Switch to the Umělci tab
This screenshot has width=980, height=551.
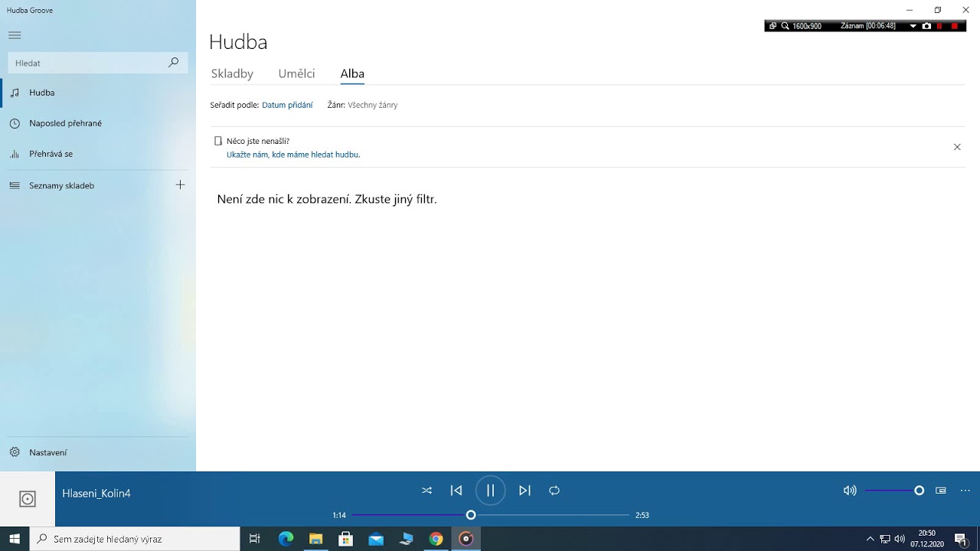click(296, 73)
